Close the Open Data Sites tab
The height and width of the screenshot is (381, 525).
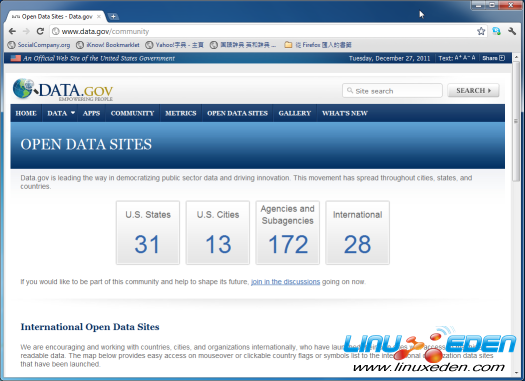click(x=99, y=16)
